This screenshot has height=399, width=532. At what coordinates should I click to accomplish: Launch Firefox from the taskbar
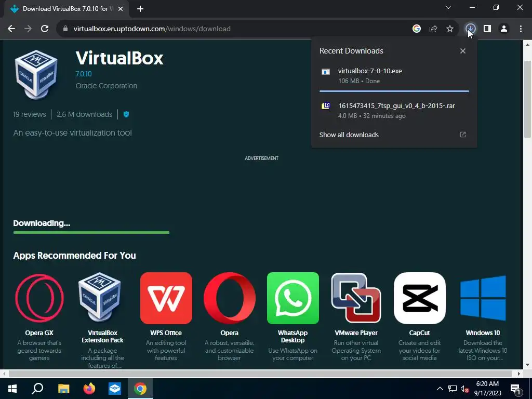pos(89,389)
